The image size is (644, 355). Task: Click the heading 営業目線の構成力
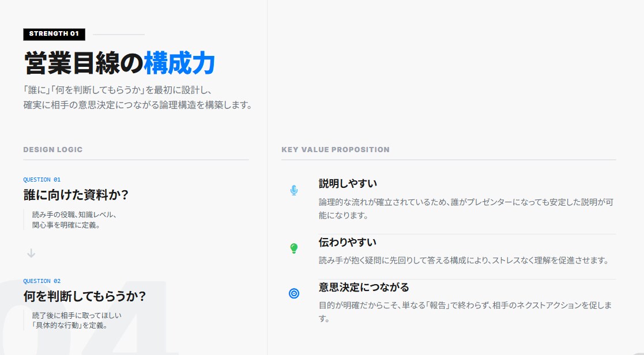[119, 63]
